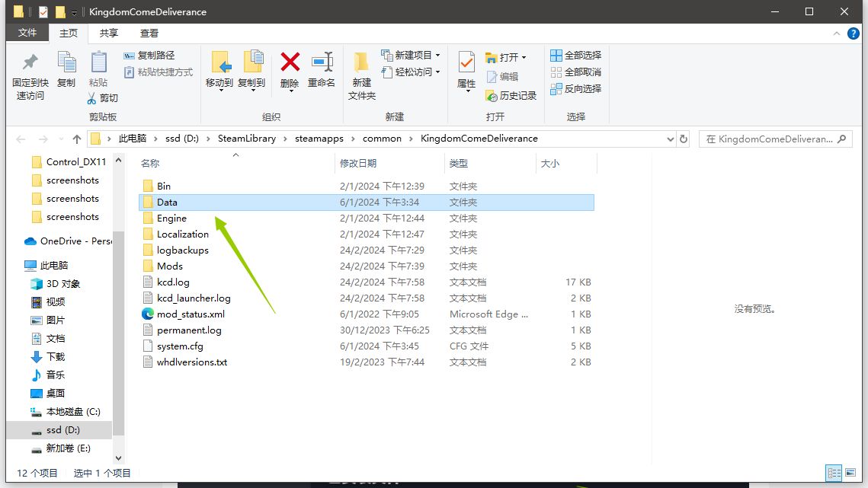Open the Quick Access Toolbar customize dropdown
This screenshot has height=488, width=868.
pos(74,12)
